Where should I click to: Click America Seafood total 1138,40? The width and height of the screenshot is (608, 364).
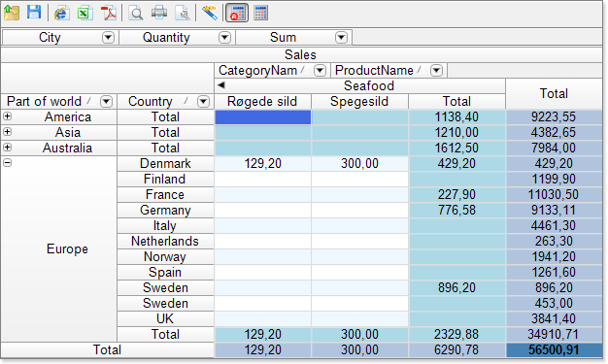(456, 117)
